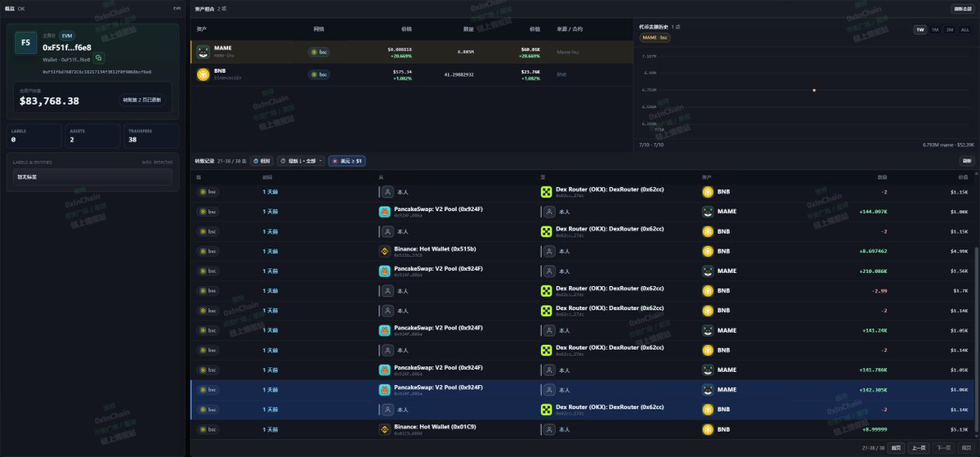Click PancakeSwap: V2 Pool label in the +141.24K row

click(438, 328)
